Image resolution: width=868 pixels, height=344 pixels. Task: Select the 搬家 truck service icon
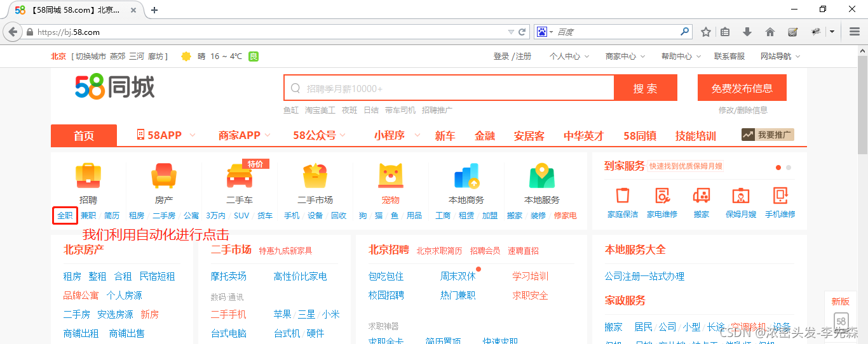702,195
